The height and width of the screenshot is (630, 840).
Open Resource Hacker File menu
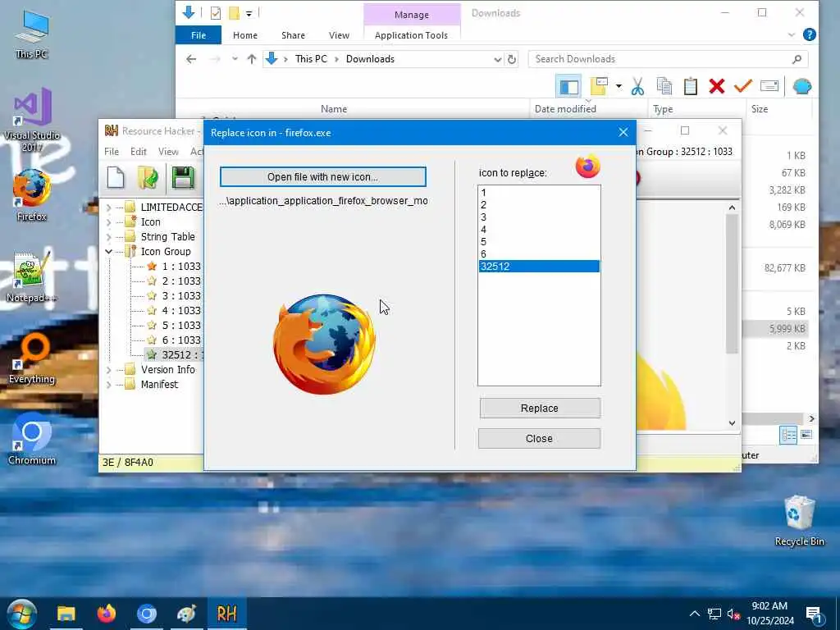click(112, 152)
